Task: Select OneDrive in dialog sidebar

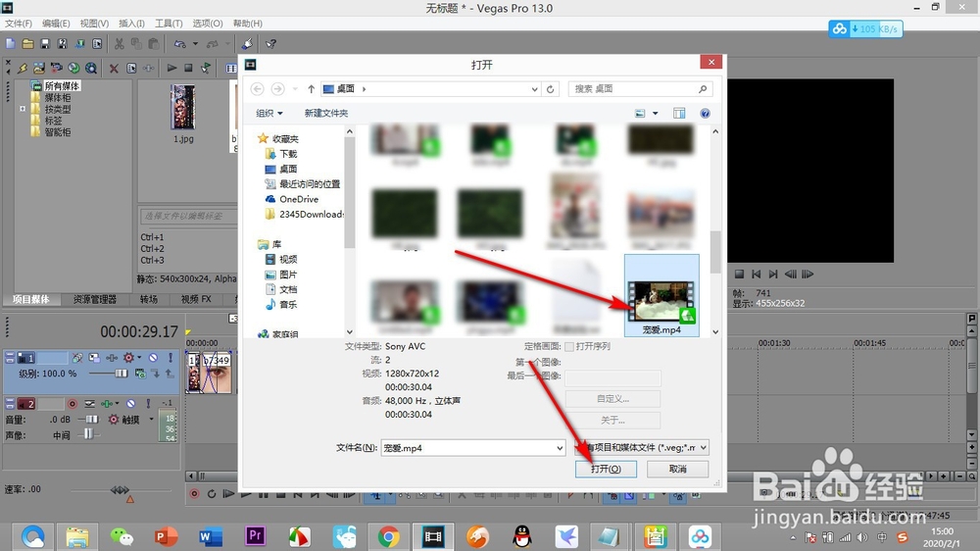Action: [x=299, y=199]
